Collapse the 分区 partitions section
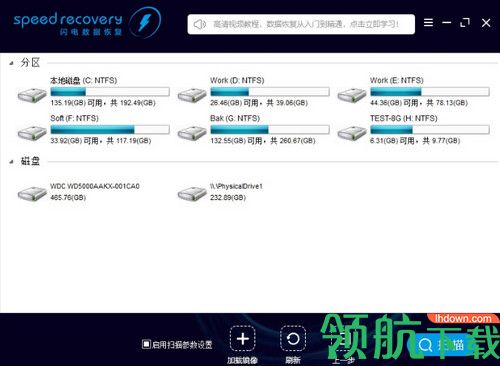Image resolution: width=500 pixels, height=366 pixels. pos(11,63)
